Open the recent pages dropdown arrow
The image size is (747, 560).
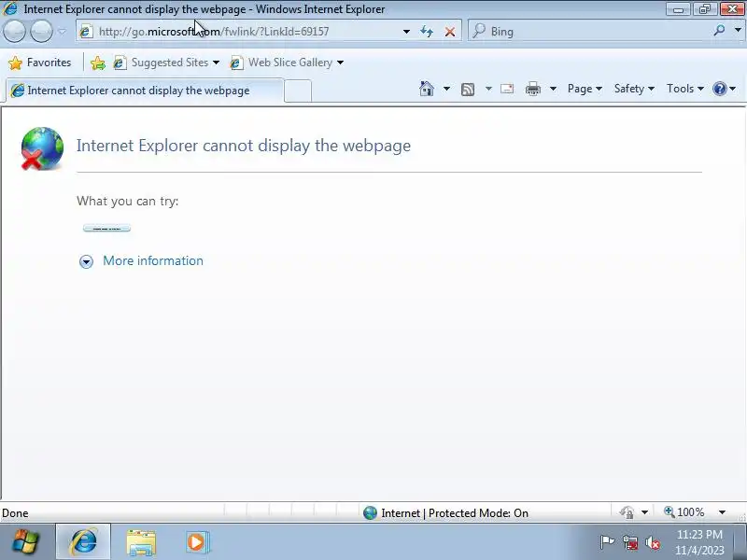[62, 32]
